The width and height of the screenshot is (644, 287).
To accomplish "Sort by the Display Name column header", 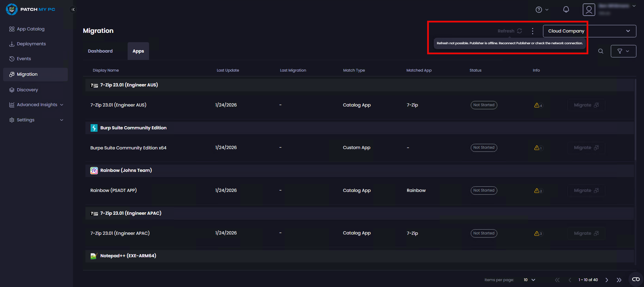I will 106,70.
